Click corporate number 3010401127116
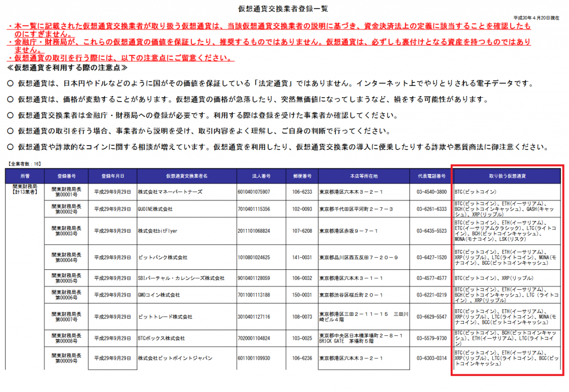The image size is (569, 392). coord(254,317)
